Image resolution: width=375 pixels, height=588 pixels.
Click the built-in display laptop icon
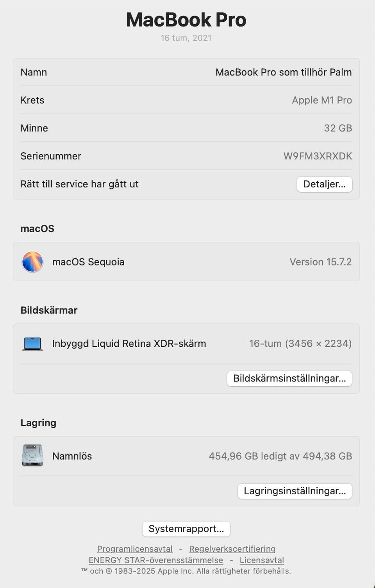(x=32, y=344)
